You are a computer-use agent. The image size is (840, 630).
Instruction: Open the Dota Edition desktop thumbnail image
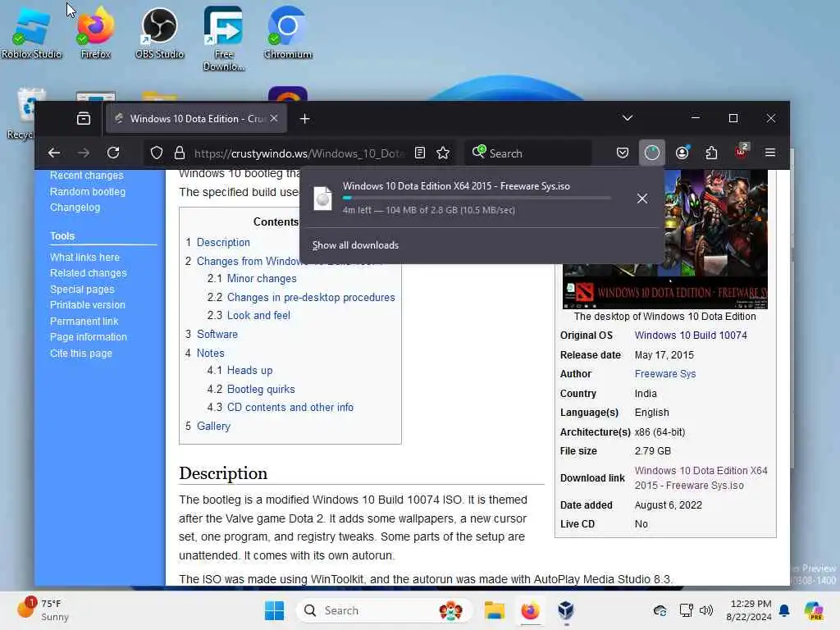tap(664, 240)
